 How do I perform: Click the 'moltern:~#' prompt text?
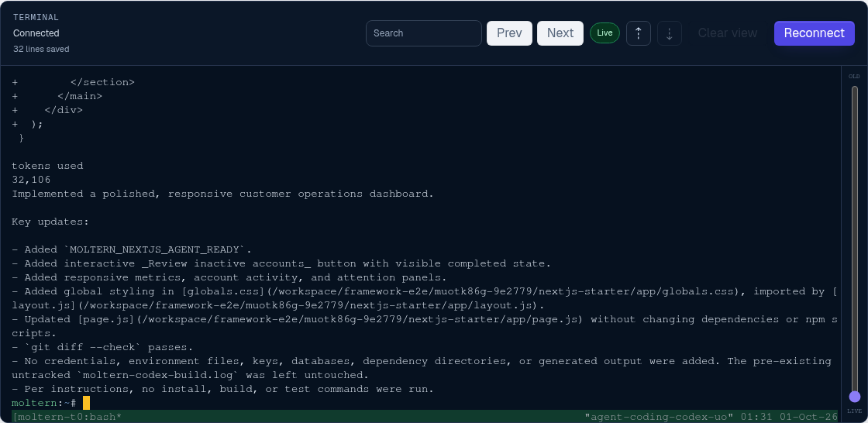point(43,403)
